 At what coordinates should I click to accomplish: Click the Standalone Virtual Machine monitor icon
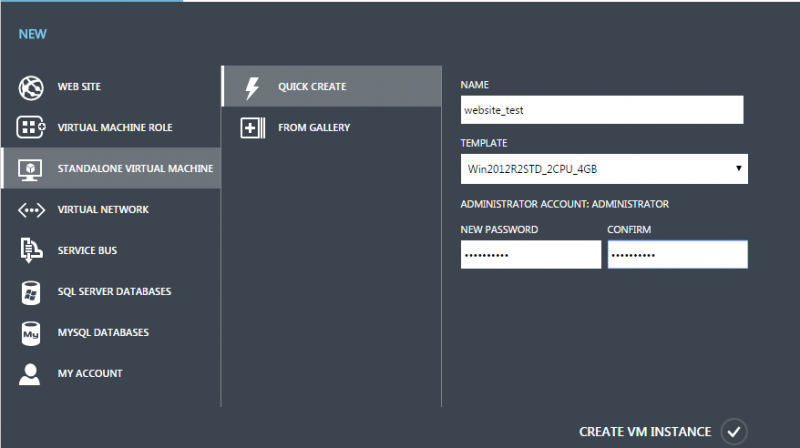(30, 169)
